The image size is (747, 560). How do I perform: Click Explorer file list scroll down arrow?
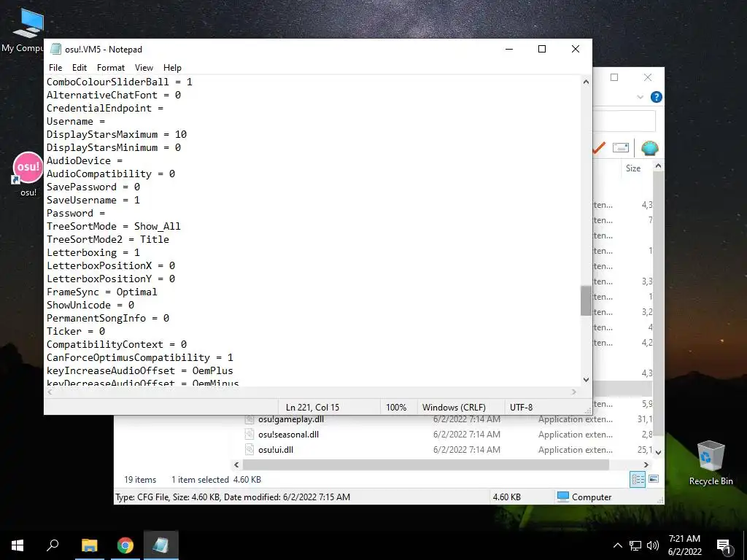tap(659, 452)
